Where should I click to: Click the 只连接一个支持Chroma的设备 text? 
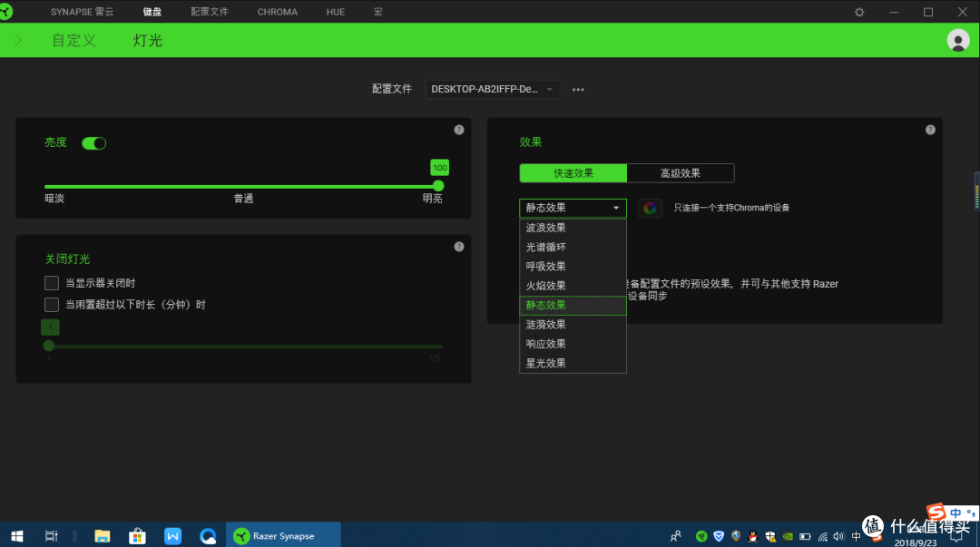tap(731, 208)
